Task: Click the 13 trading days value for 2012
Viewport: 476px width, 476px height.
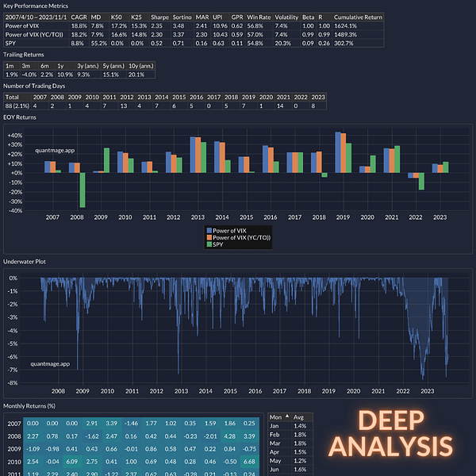Action: [124, 106]
